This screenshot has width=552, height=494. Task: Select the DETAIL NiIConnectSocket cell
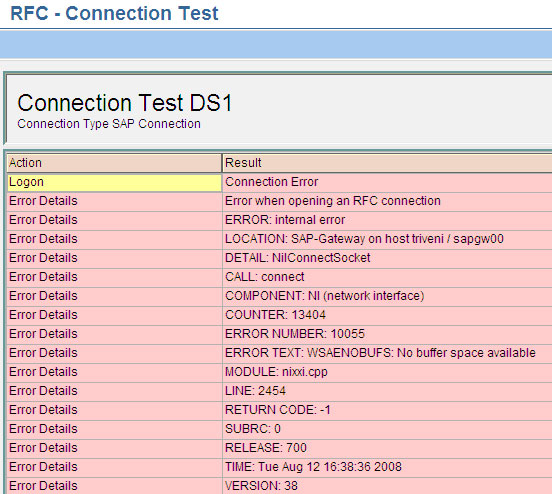tap(387, 258)
